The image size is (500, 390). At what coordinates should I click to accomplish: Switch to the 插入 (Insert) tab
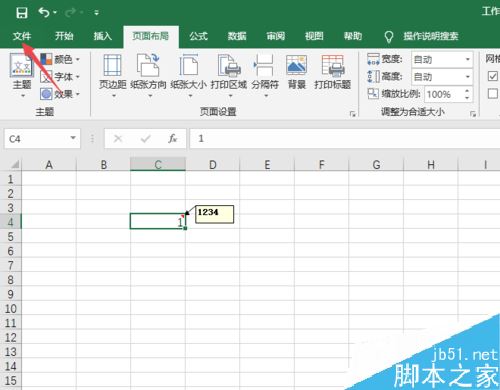coord(102,36)
